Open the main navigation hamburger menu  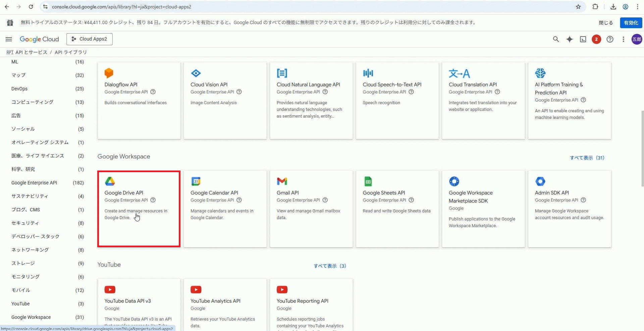[x=9, y=39]
